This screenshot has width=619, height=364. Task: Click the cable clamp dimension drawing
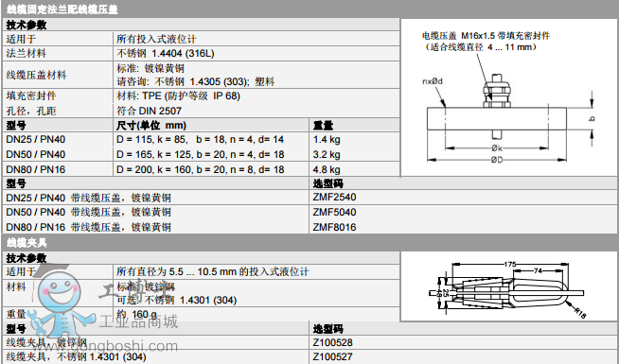coord(509,286)
